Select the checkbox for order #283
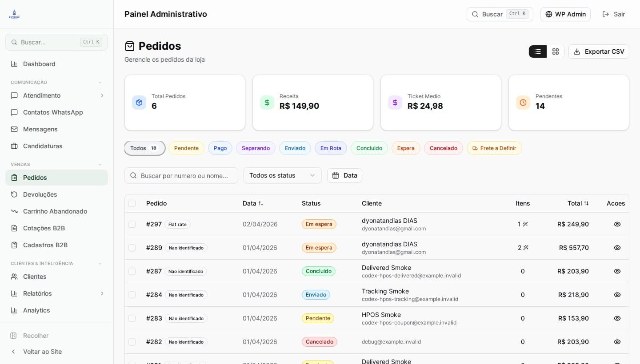 (x=132, y=318)
